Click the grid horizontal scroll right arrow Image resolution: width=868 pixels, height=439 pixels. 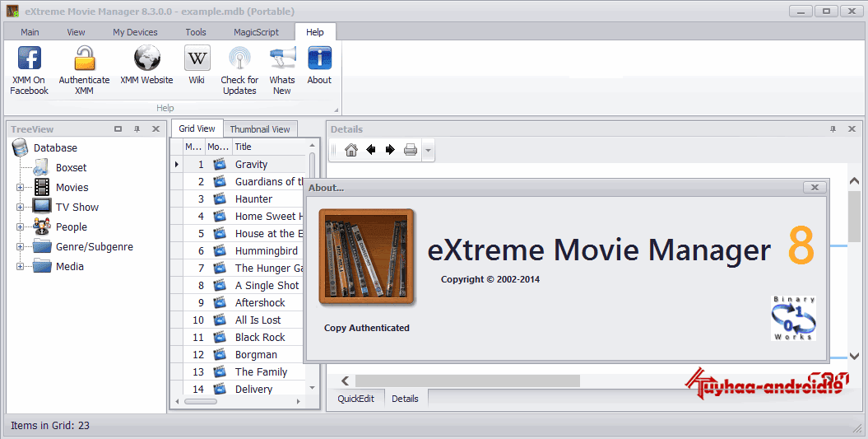[299, 401]
